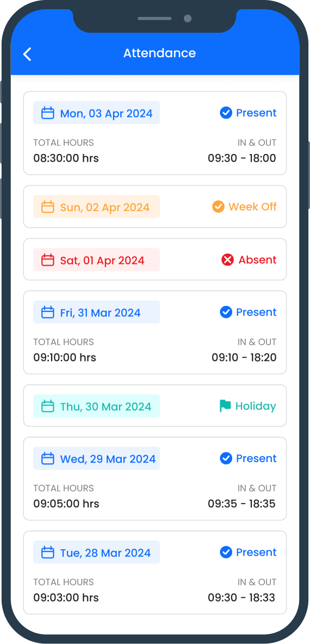The image size is (310, 644).
Task: Click orange calendar icon for Sun, 02 Apr
Action: pos(48,206)
